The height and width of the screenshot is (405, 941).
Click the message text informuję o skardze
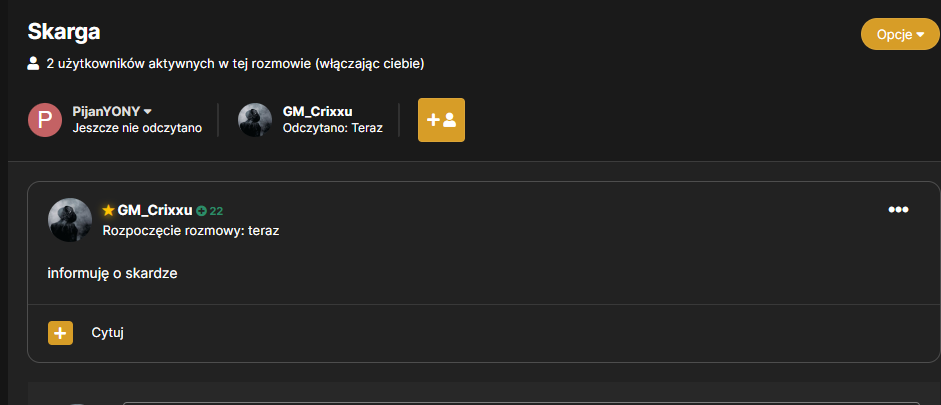pyautogui.click(x=112, y=274)
